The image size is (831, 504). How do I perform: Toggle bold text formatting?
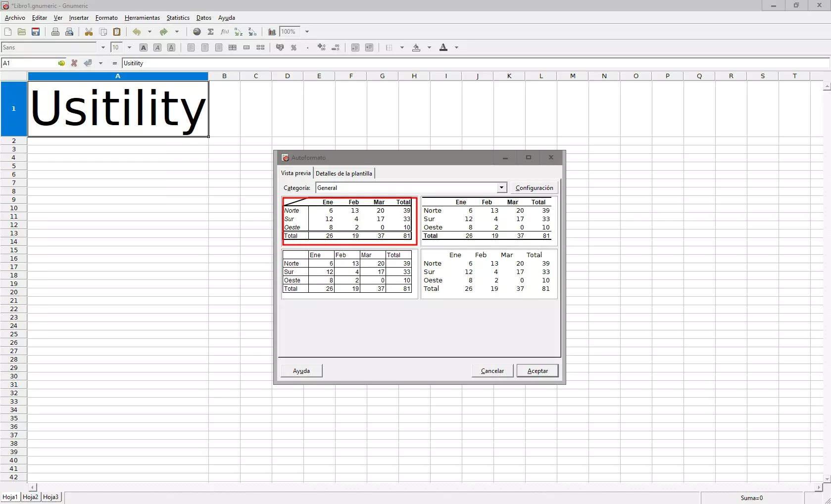point(144,47)
